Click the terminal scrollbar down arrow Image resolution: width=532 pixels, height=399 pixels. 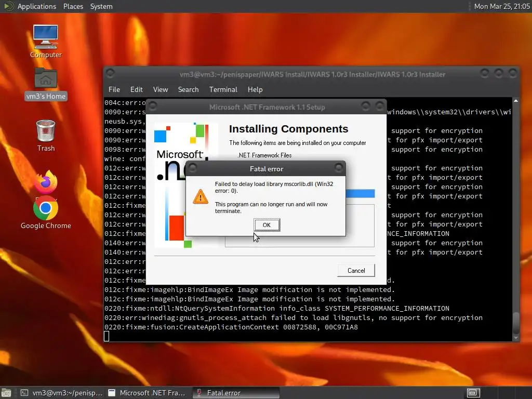(x=516, y=338)
